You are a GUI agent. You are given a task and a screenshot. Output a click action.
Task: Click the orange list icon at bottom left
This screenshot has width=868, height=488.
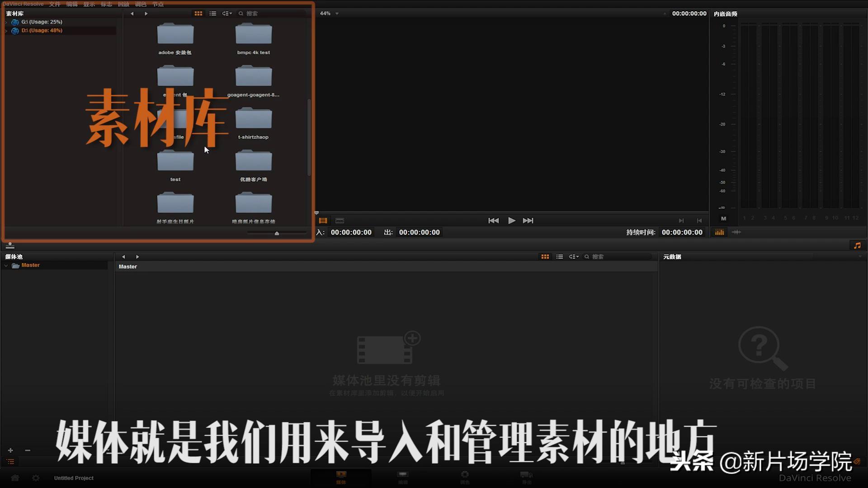point(10,462)
